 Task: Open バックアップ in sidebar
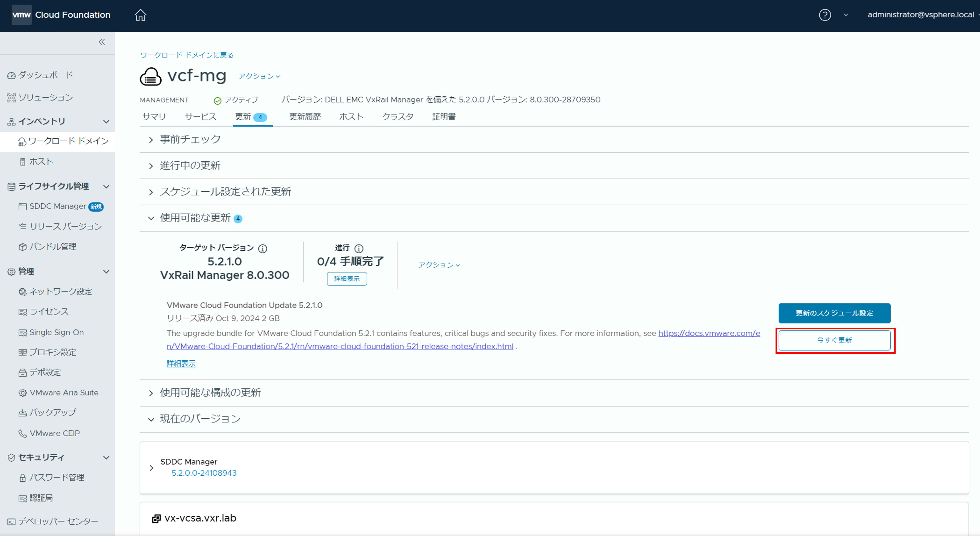point(48,413)
